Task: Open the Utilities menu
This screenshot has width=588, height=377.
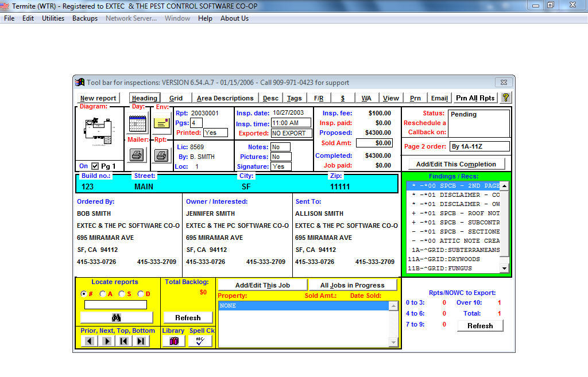Action: tap(53, 18)
